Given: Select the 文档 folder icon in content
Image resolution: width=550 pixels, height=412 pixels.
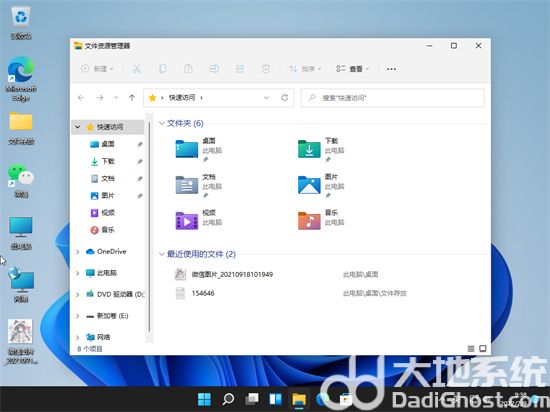Looking at the screenshot, I should [187, 185].
